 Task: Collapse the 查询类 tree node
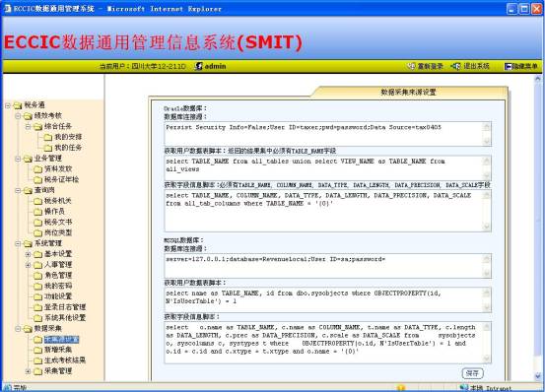pos(18,190)
